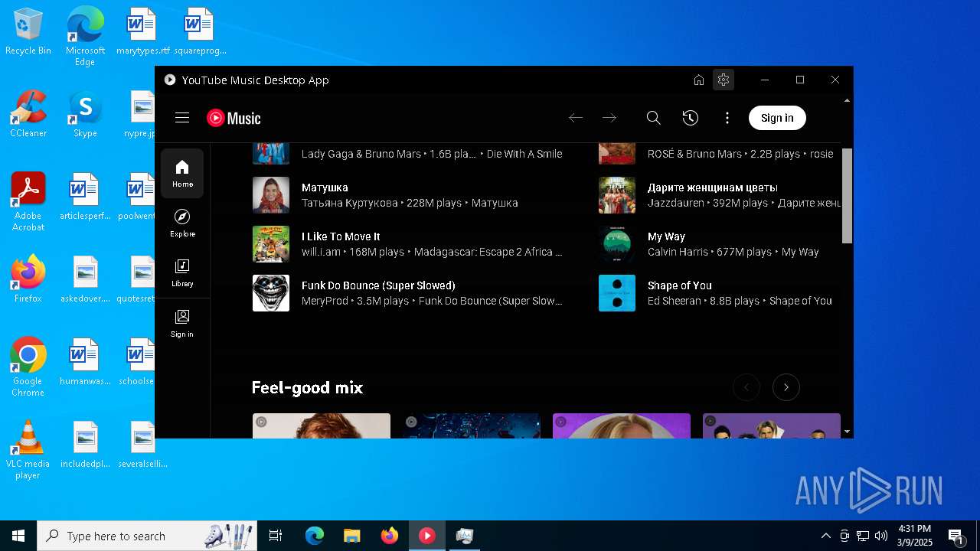The image size is (980, 551).
Task: Open Task View on taskbar
Action: tap(276, 536)
